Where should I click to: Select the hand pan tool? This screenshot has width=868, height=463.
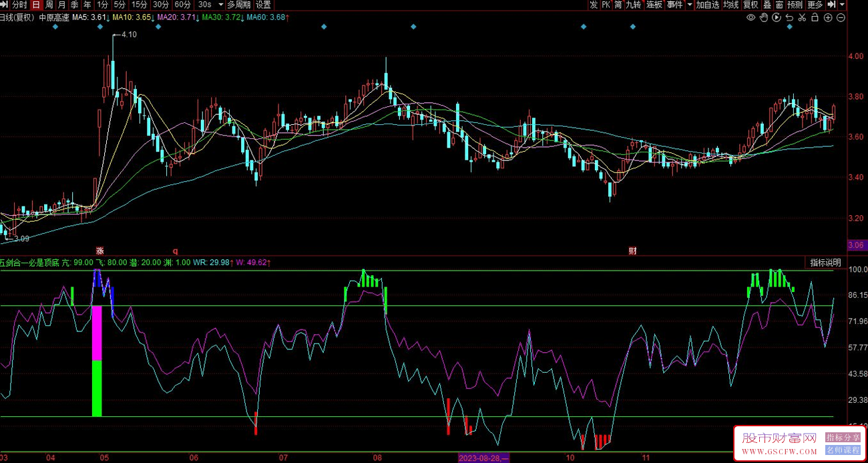(x=764, y=17)
